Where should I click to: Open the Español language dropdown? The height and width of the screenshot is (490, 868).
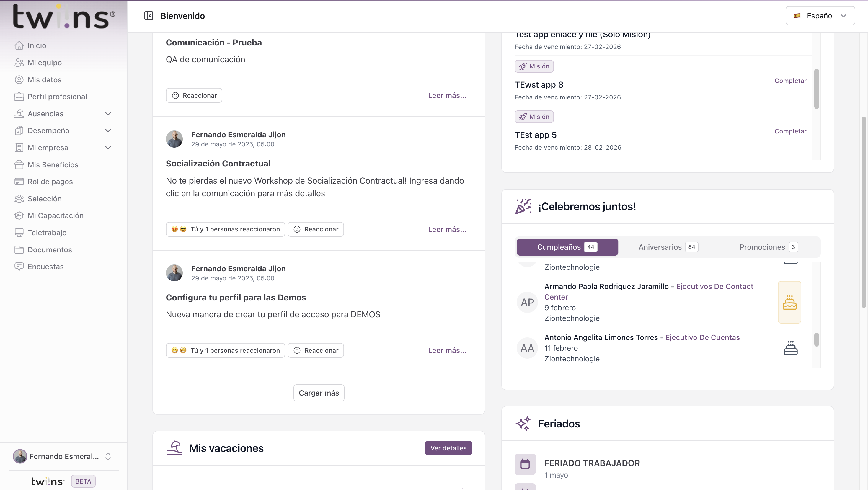(x=820, y=16)
